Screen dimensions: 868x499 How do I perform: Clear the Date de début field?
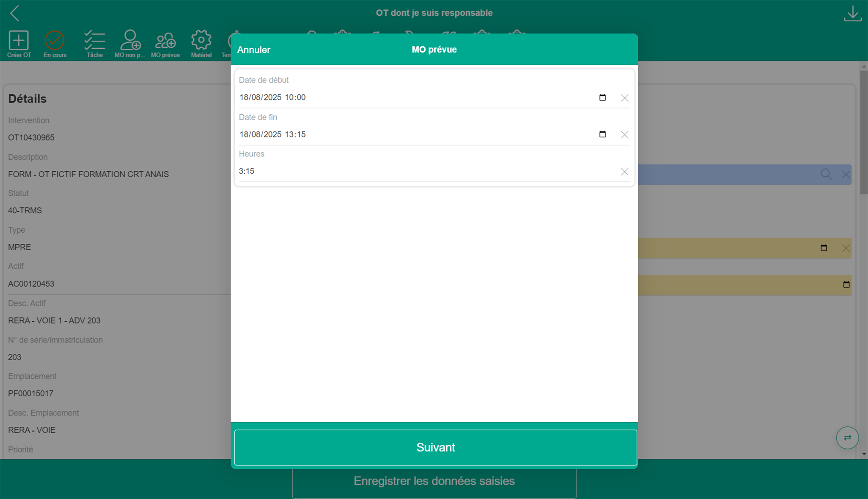[x=624, y=98]
